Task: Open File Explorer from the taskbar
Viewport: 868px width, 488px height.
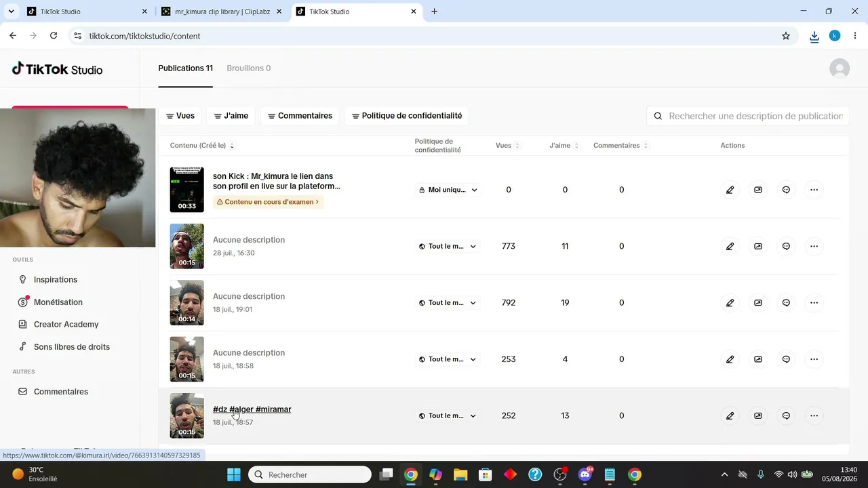Action: 460,474
